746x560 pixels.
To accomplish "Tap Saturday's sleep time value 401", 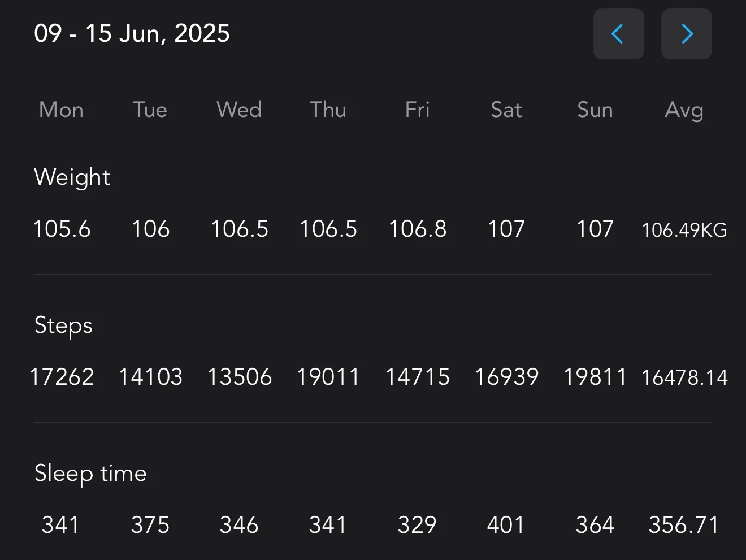I will click(x=506, y=525).
